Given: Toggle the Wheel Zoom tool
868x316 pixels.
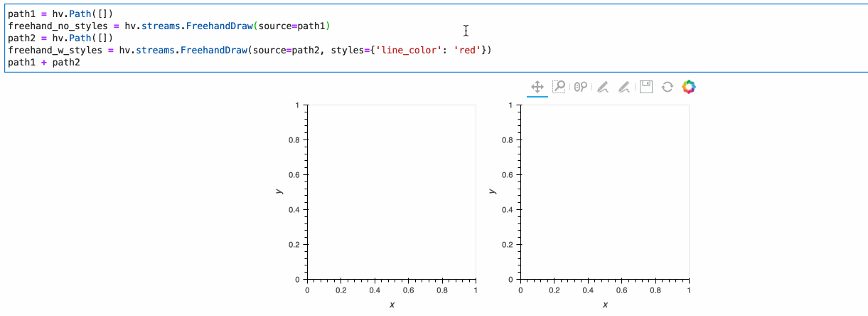Looking at the screenshot, I should [x=581, y=87].
